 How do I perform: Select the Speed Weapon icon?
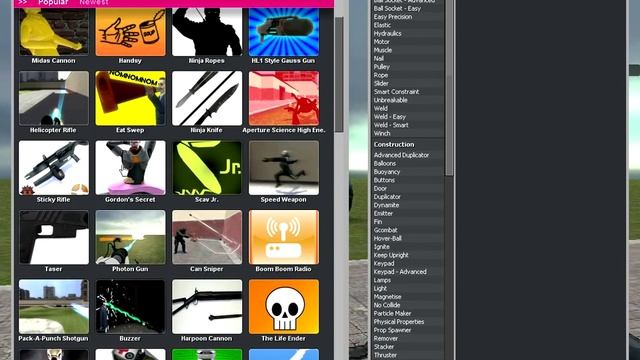click(x=284, y=168)
